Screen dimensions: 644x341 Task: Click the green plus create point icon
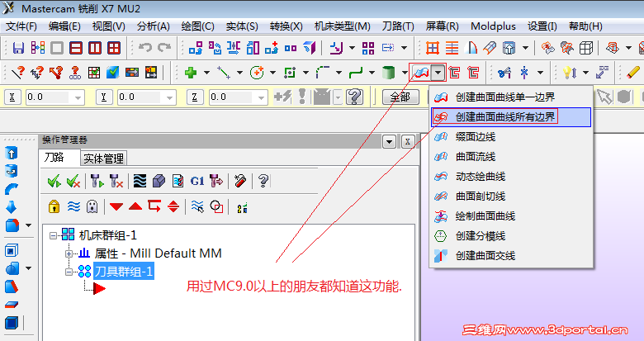tap(191, 73)
